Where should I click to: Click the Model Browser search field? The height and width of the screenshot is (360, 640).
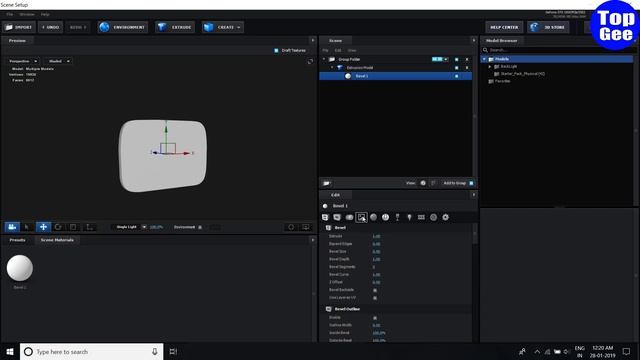click(557, 50)
